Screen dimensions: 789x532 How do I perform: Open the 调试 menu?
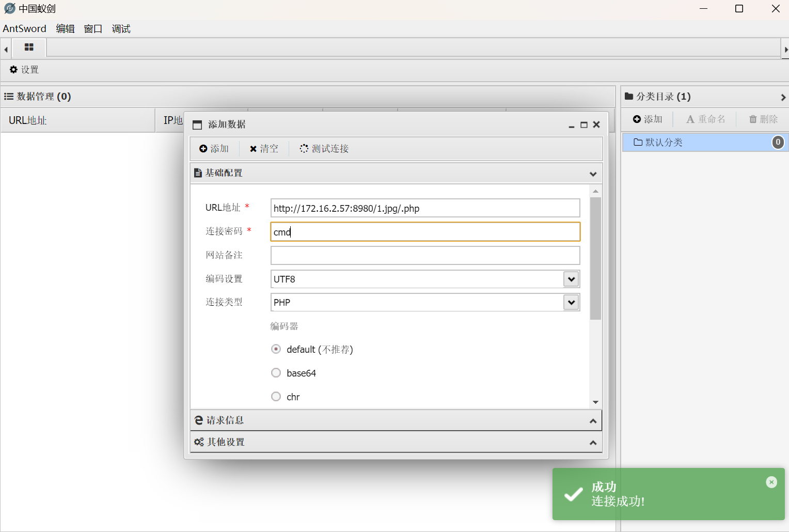(x=121, y=29)
